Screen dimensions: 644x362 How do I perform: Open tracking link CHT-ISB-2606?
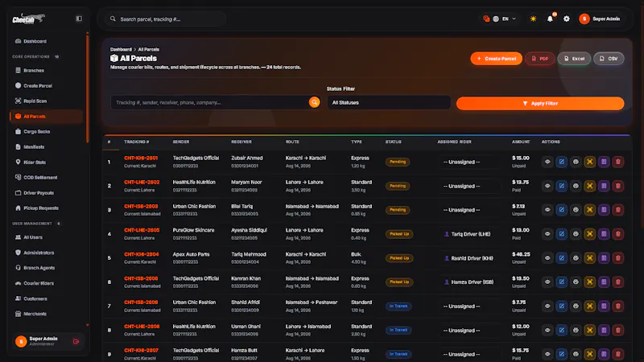(141, 278)
